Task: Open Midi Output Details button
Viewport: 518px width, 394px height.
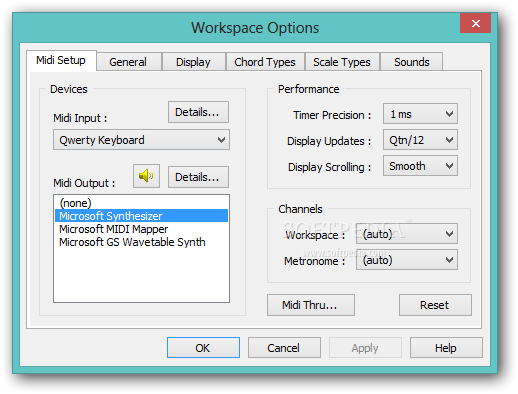Action: click(198, 177)
